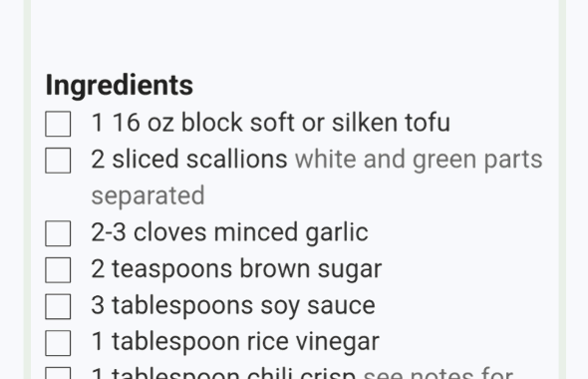The image size is (588, 379).
Task: Click the "2 sliced scallions" text
Action: tap(189, 160)
